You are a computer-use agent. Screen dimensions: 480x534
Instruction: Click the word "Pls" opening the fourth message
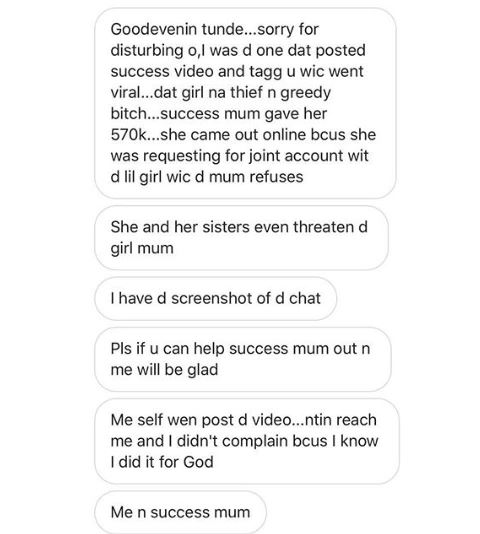point(121,349)
